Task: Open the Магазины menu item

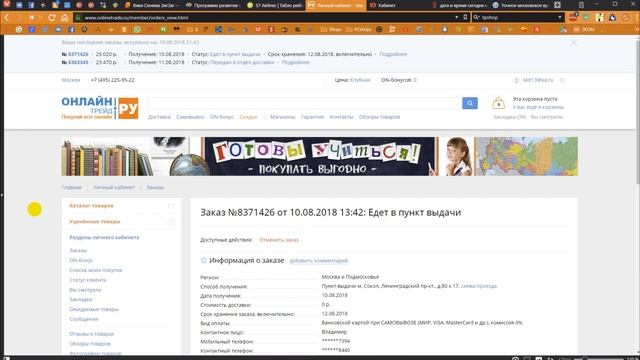Action: pos(282,117)
